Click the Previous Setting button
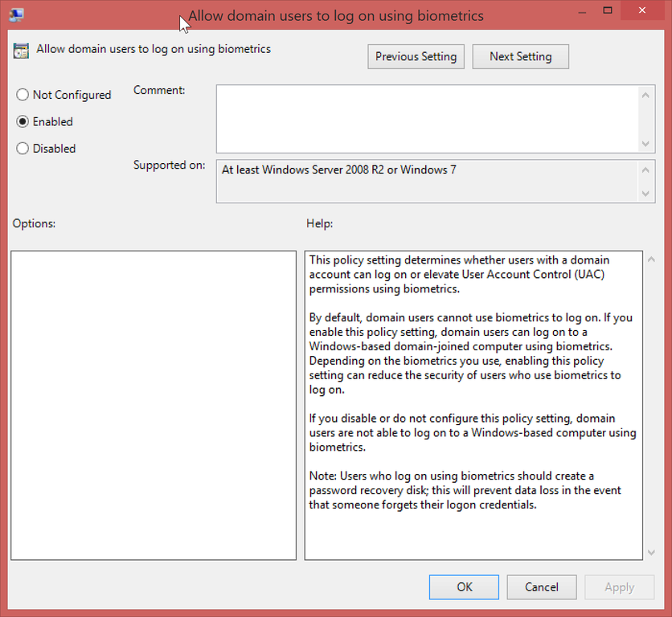672x617 pixels. pyautogui.click(x=416, y=56)
